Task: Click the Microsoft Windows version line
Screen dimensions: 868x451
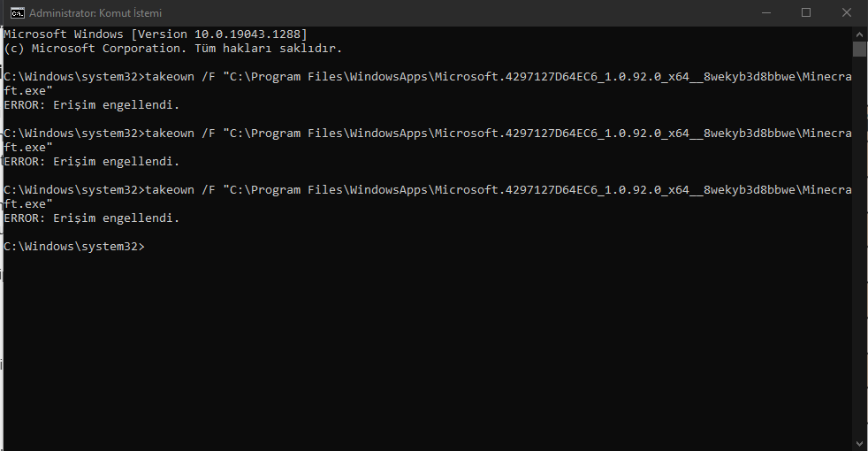Action: (156, 34)
